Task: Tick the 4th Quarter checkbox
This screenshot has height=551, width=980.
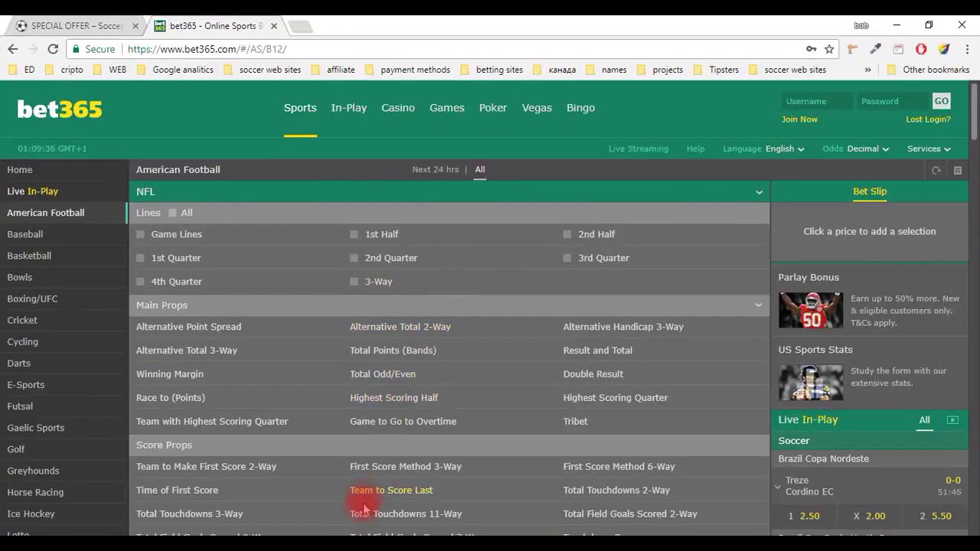Action: click(x=140, y=282)
